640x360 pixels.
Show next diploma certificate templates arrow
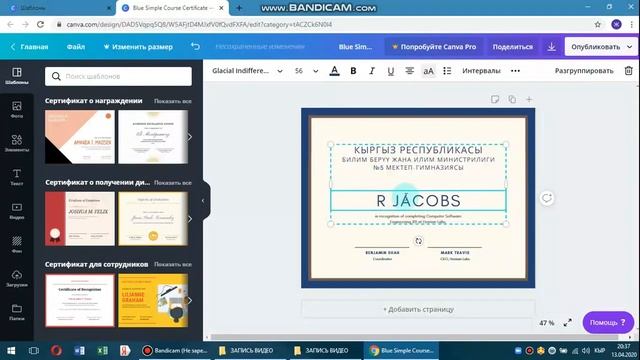190,219
